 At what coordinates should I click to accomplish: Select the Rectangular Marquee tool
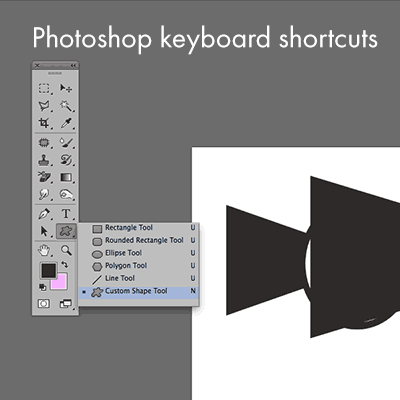click(44, 88)
